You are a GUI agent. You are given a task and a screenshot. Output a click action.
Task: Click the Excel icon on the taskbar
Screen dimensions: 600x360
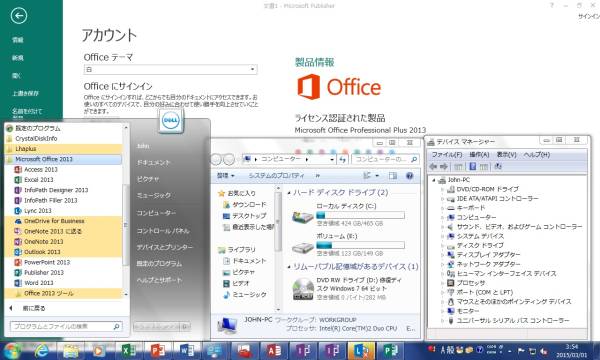coord(129,351)
